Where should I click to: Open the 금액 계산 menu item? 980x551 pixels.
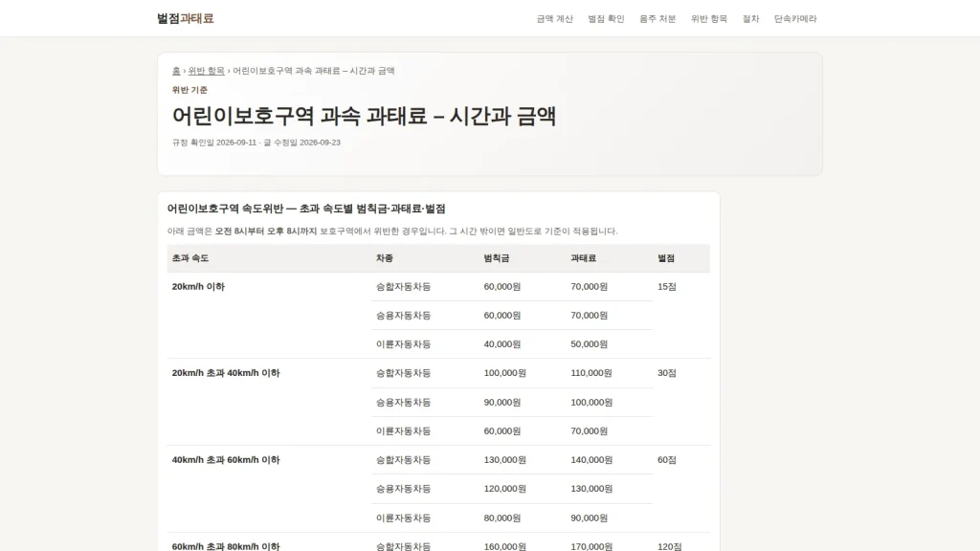pos(554,19)
